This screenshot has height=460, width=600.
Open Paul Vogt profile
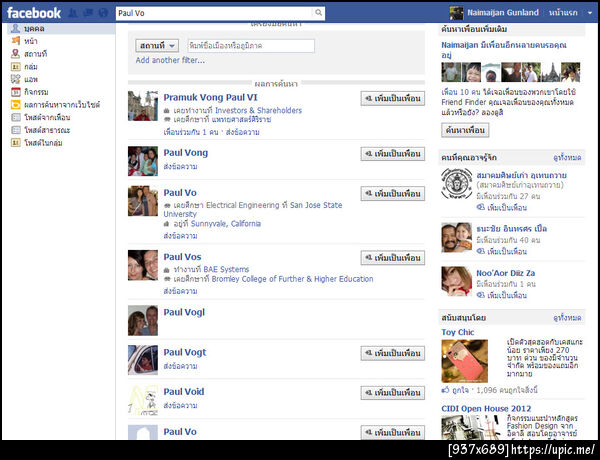pos(185,352)
